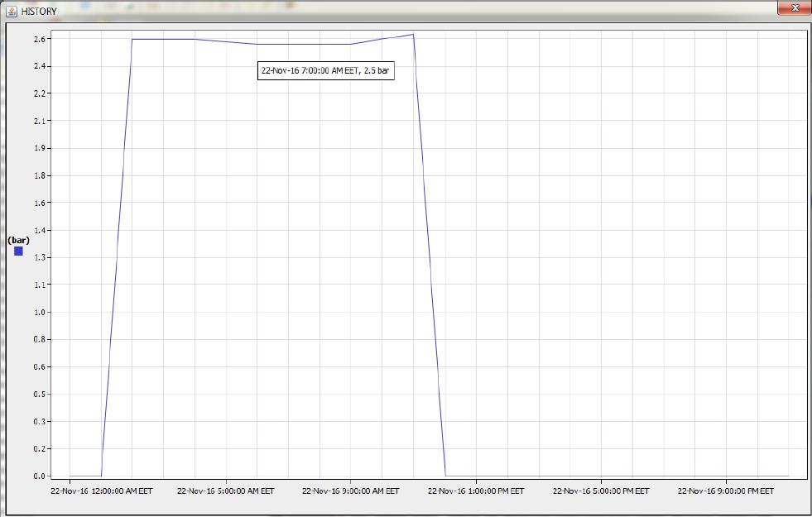Screen dimensions: 812x517
Task: Click the 0.2 y-axis value
Action: click(40, 448)
